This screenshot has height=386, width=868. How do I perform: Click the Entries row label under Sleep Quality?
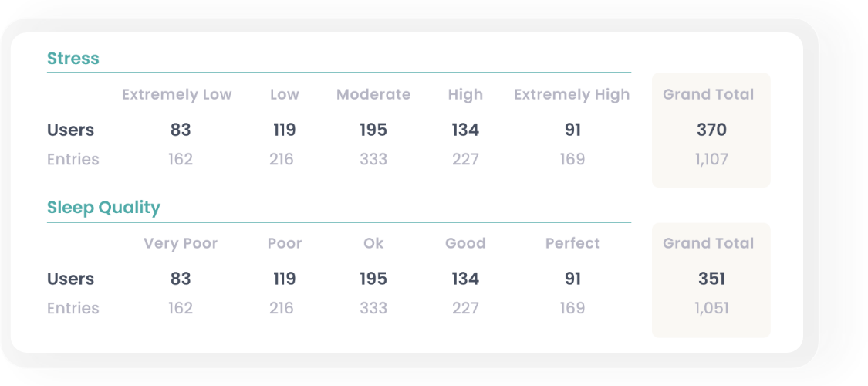[x=73, y=309]
